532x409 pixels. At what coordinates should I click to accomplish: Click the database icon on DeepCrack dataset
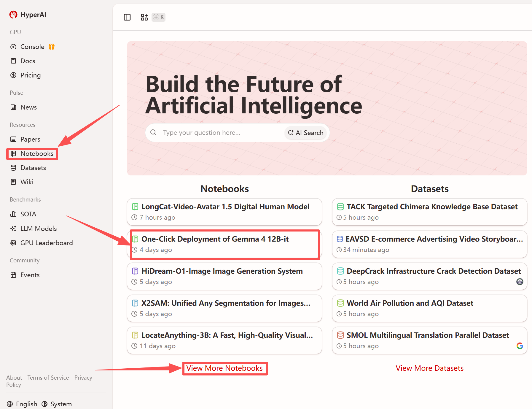tap(340, 271)
